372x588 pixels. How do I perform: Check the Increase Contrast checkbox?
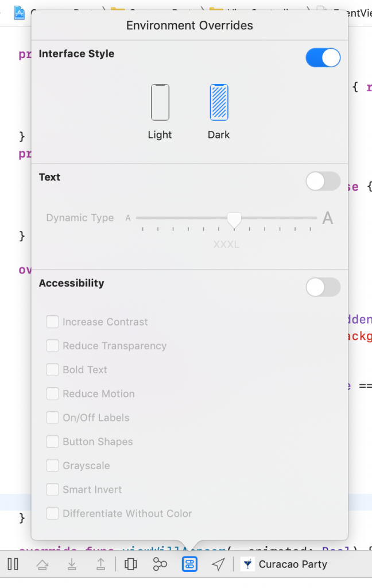coord(53,322)
